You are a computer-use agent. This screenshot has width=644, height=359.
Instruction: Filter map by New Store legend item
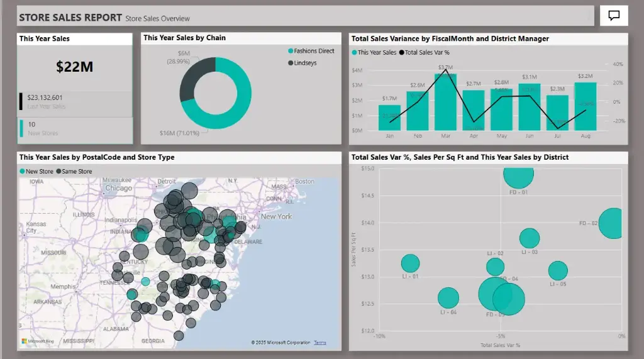coord(36,171)
